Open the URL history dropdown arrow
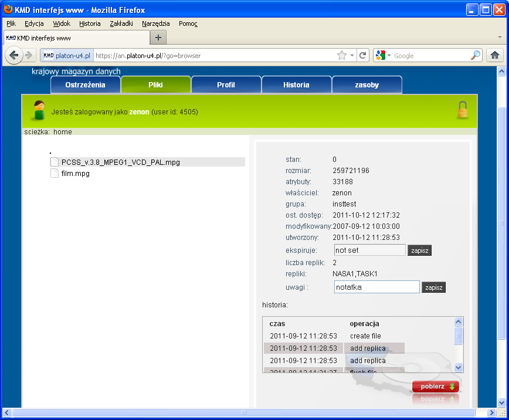 (352, 56)
